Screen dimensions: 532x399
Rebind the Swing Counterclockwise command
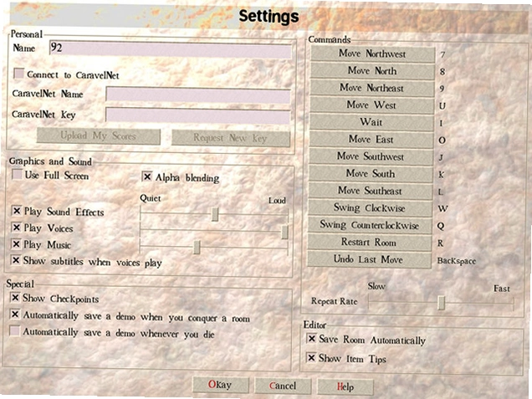pyautogui.click(x=370, y=225)
